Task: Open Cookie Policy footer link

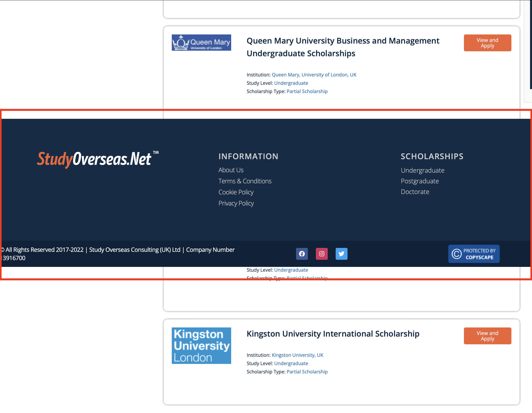Action: pyautogui.click(x=236, y=192)
